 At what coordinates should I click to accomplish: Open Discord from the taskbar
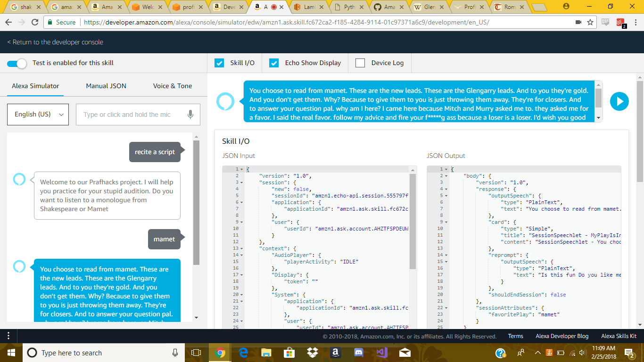click(x=358, y=353)
